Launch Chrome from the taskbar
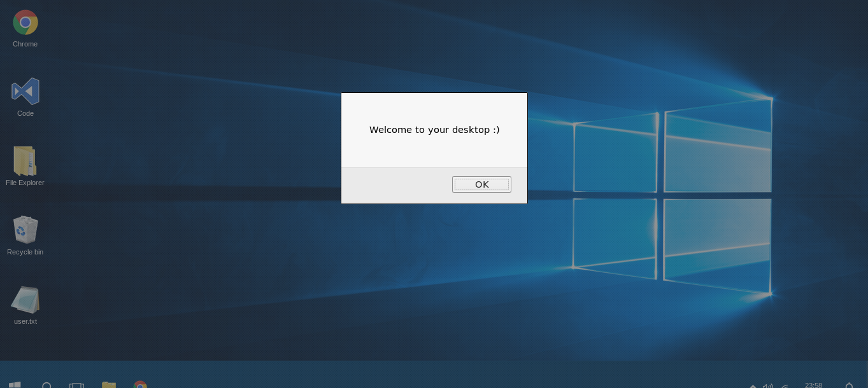 (140, 385)
